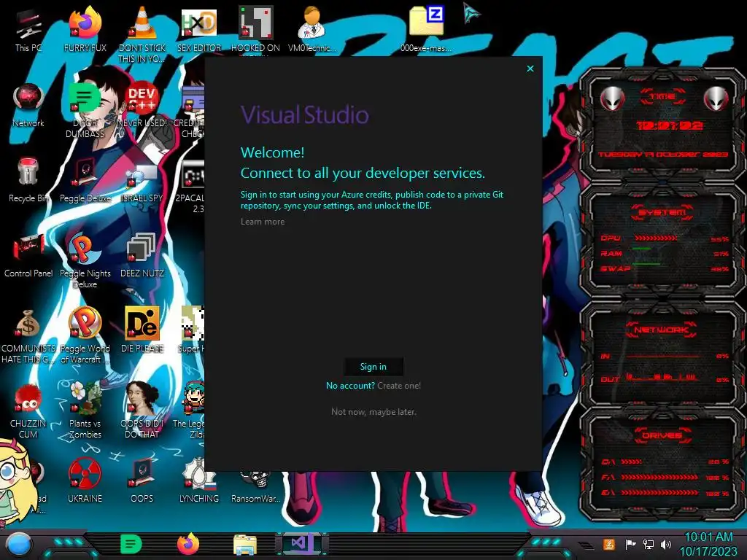Click the F:\ drive usage bar
This screenshot has width=747, height=560.
click(x=659, y=477)
